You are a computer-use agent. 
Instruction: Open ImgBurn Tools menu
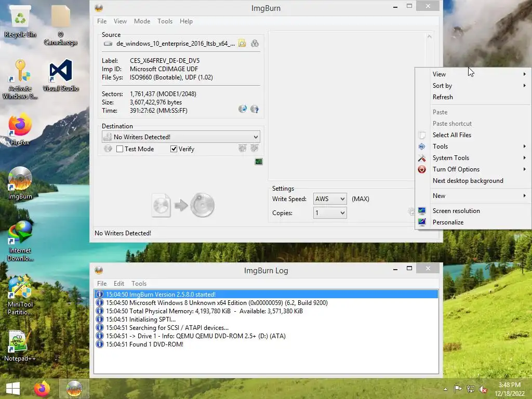[165, 21]
